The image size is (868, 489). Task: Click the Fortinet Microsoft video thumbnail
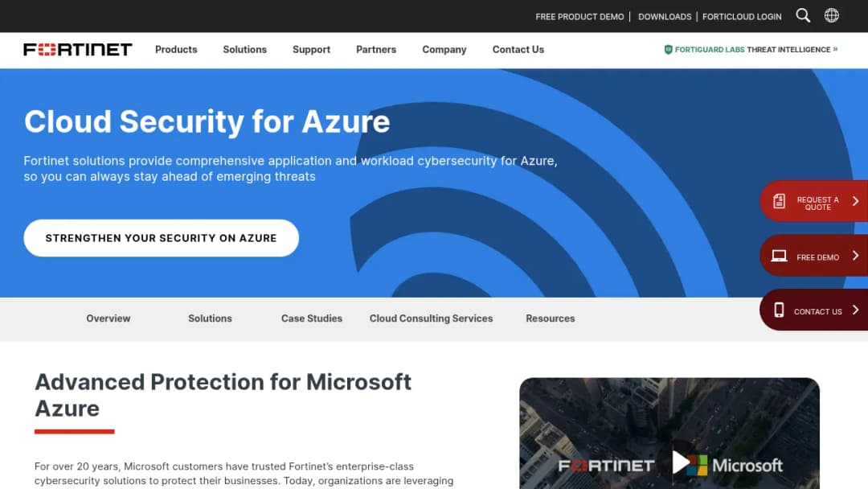pyautogui.click(x=669, y=433)
